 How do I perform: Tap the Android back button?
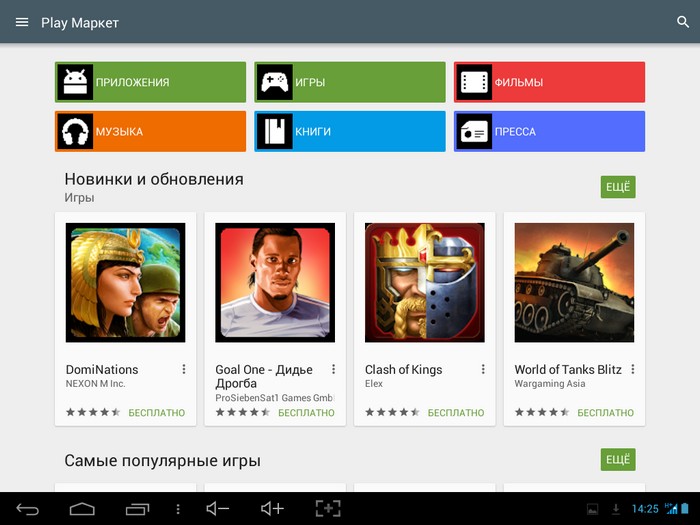click(x=28, y=508)
